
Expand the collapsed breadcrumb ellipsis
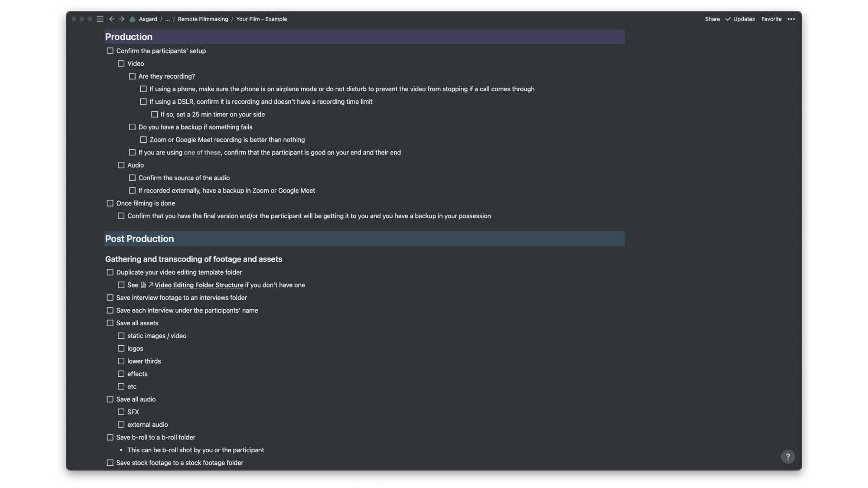(x=167, y=19)
